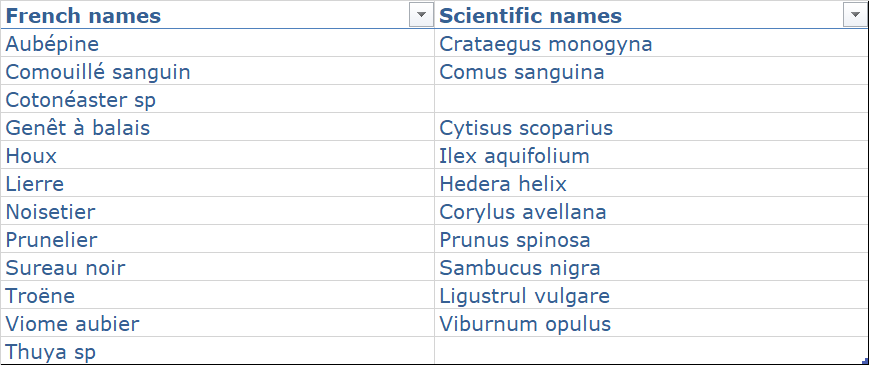Screen dimensions: 869x365
Task: Click the Ligustrul vulgare cell
Action: click(652, 295)
